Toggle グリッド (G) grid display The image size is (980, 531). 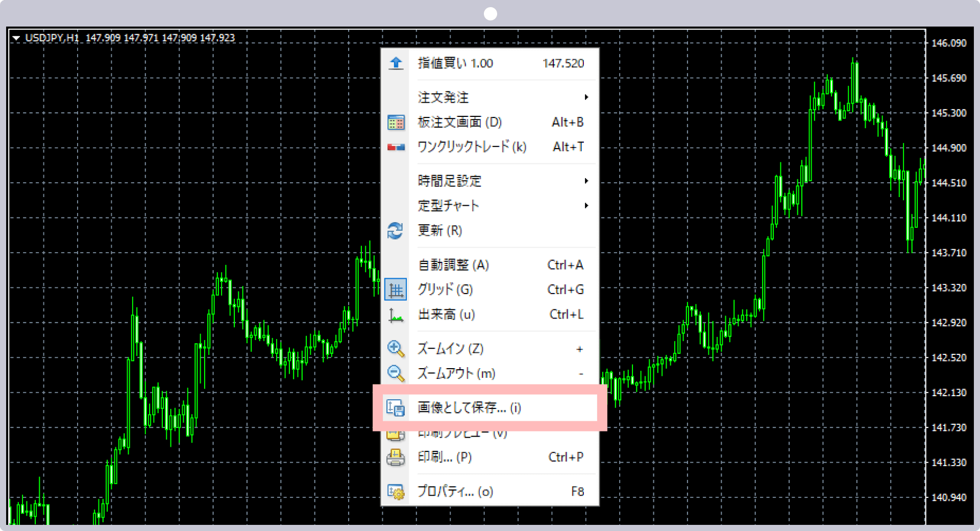tap(444, 289)
